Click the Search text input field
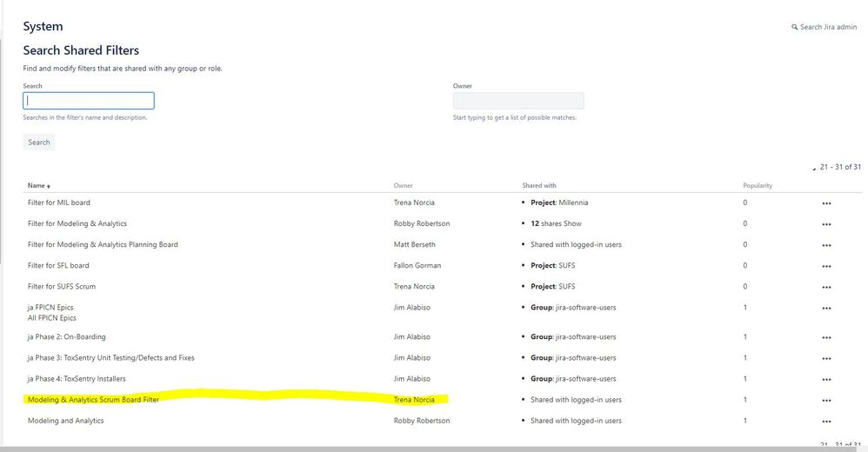 [x=89, y=101]
